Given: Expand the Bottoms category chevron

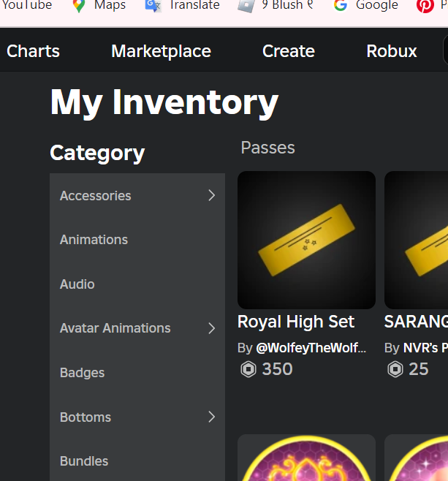Looking at the screenshot, I should [x=212, y=417].
